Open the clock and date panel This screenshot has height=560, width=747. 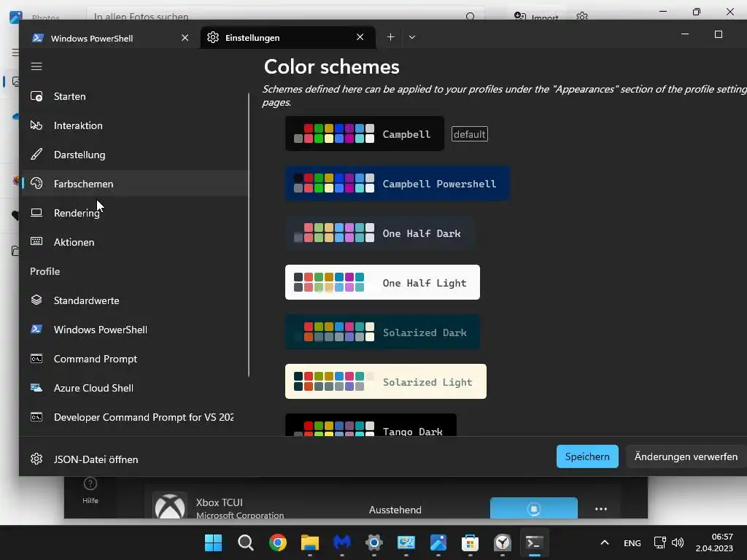pyautogui.click(x=713, y=542)
